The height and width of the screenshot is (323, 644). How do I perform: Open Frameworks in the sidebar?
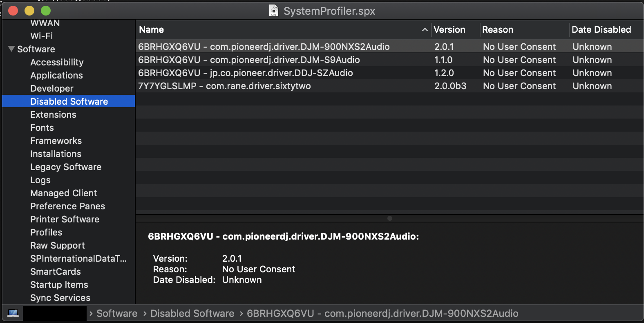[x=56, y=141]
